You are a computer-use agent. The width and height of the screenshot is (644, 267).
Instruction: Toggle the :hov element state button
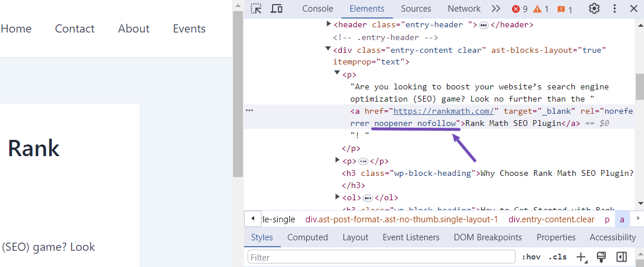531,257
